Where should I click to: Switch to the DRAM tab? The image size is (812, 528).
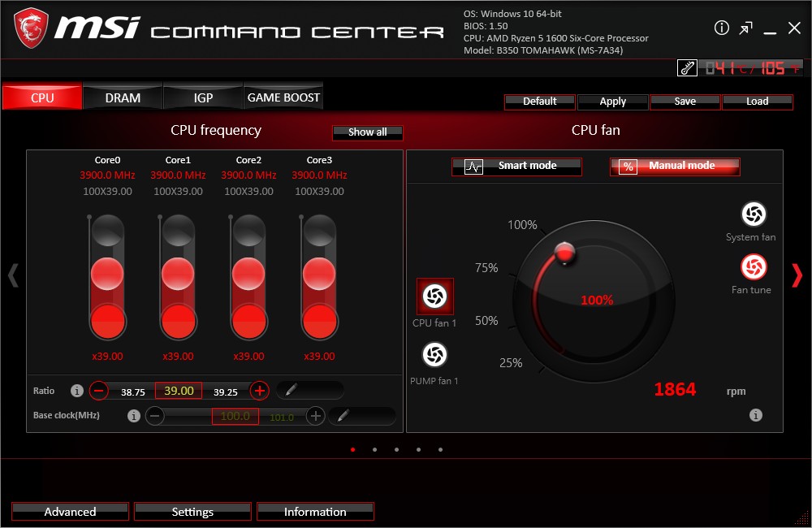[x=123, y=97]
